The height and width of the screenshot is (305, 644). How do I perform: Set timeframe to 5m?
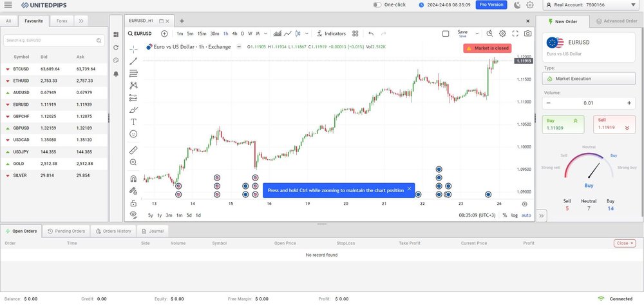point(190,34)
